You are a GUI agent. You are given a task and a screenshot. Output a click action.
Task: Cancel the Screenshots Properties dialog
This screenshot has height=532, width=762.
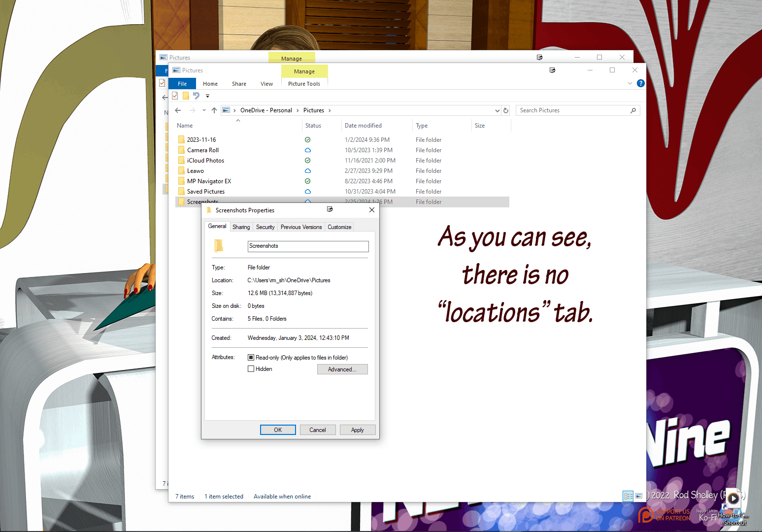point(318,430)
